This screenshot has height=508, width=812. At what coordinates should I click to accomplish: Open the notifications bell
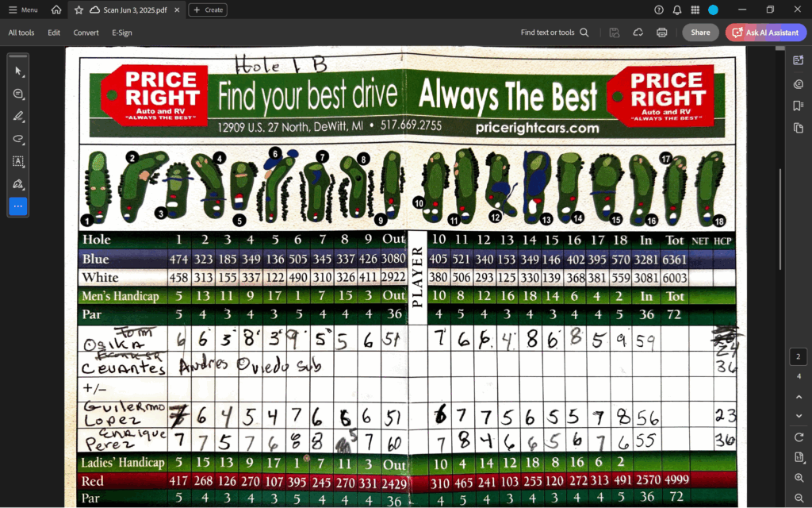pos(677,10)
